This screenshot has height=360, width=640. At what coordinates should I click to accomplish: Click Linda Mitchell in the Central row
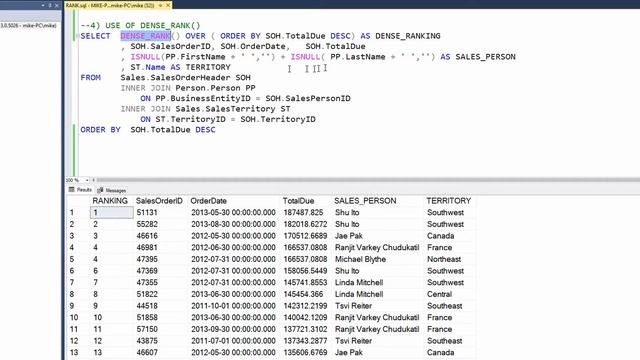tap(359, 294)
